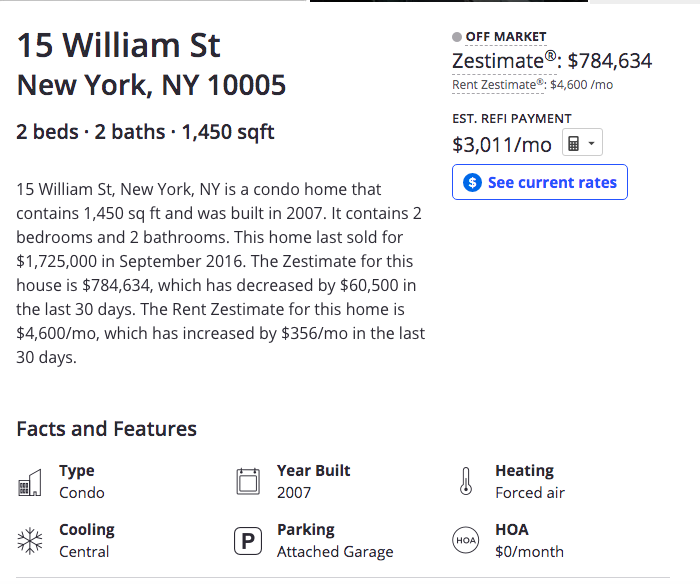Click the circular HOA icon
This screenshot has width=700, height=584.
point(466,540)
